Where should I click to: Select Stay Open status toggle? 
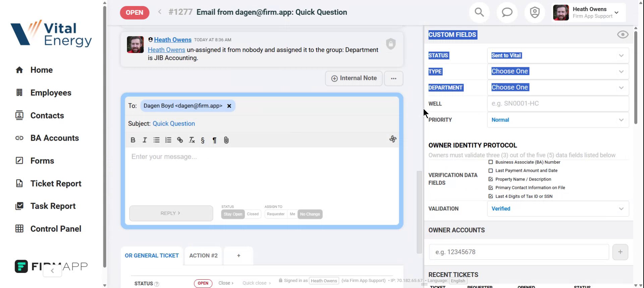click(x=233, y=214)
